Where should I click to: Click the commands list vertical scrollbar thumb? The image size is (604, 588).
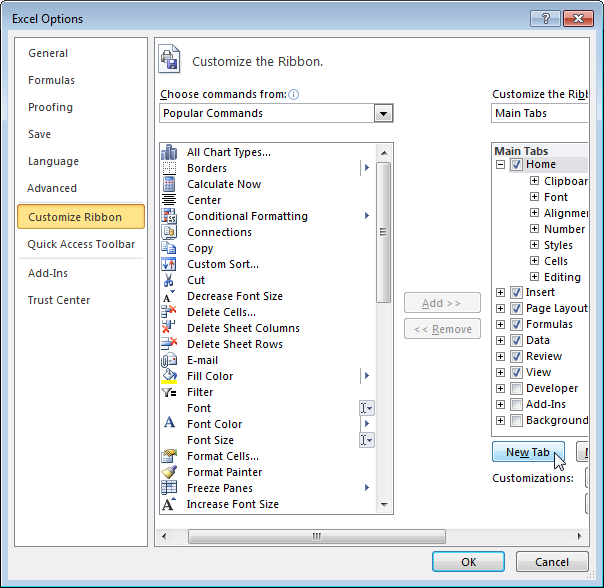click(383, 232)
